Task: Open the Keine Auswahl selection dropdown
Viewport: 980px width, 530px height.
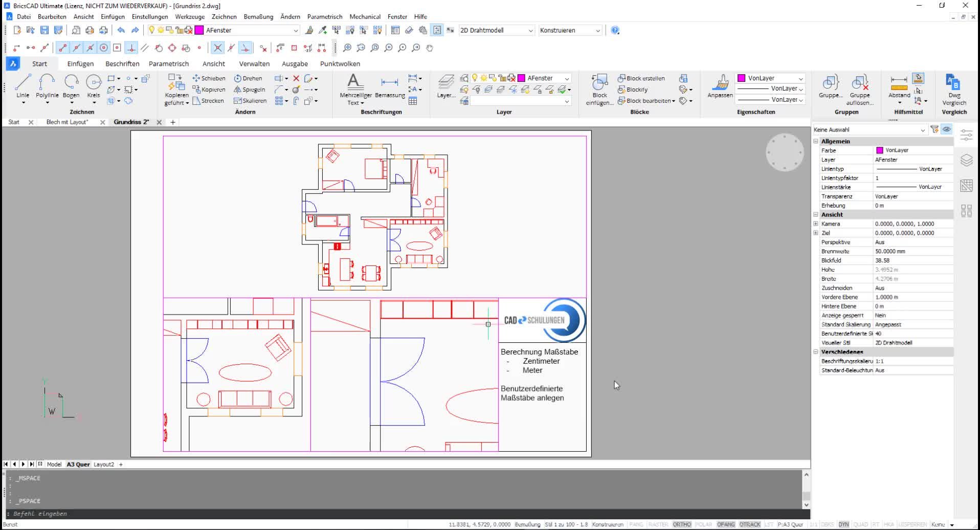Action: pyautogui.click(x=870, y=130)
